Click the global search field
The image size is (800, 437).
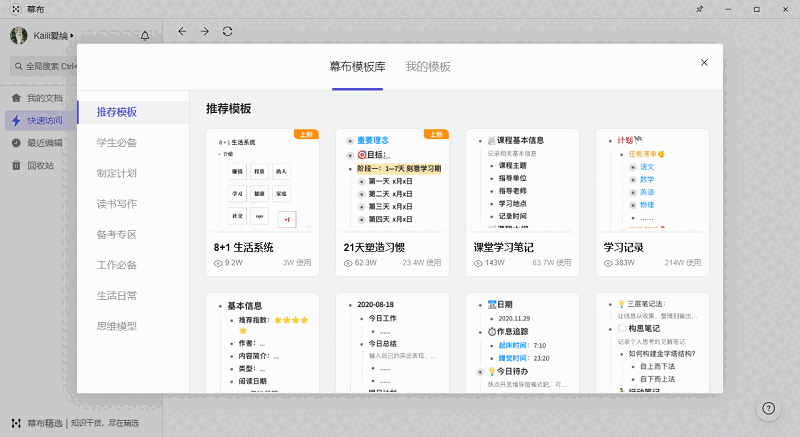pyautogui.click(x=43, y=66)
